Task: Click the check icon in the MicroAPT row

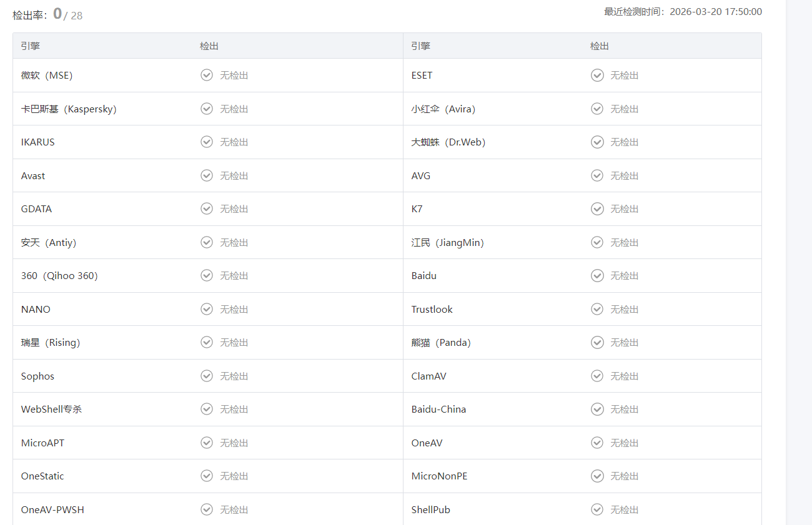Action: 207,443
